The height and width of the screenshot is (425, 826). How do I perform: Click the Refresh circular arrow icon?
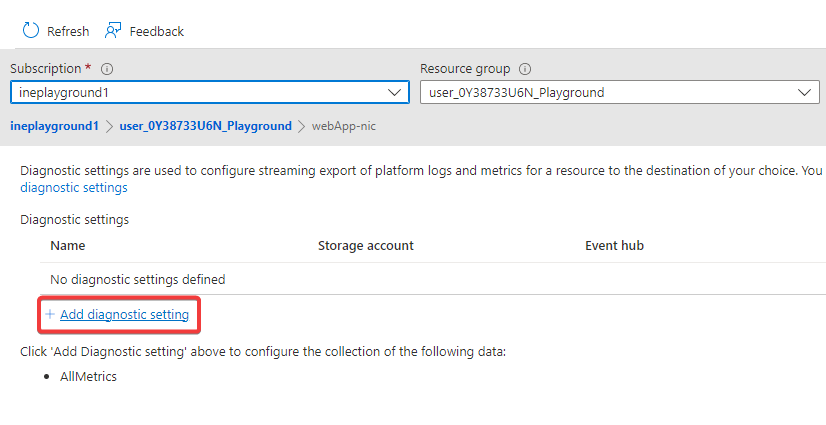[x=31, y=31]
